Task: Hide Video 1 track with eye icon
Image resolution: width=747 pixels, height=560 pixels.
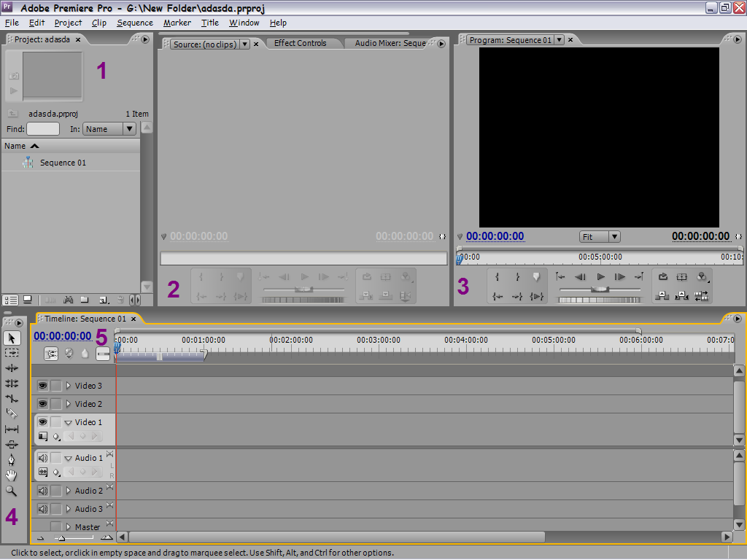Action: pyautogui.click(x=43, y=422)
